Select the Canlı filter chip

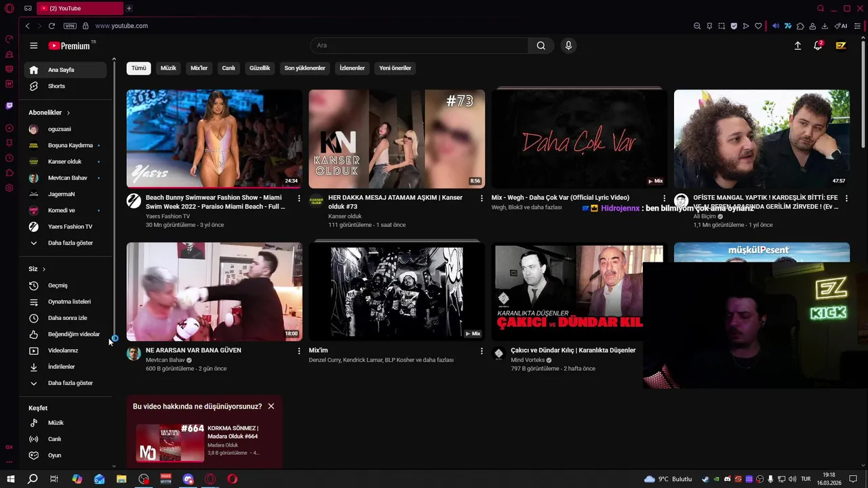(229, 68)
